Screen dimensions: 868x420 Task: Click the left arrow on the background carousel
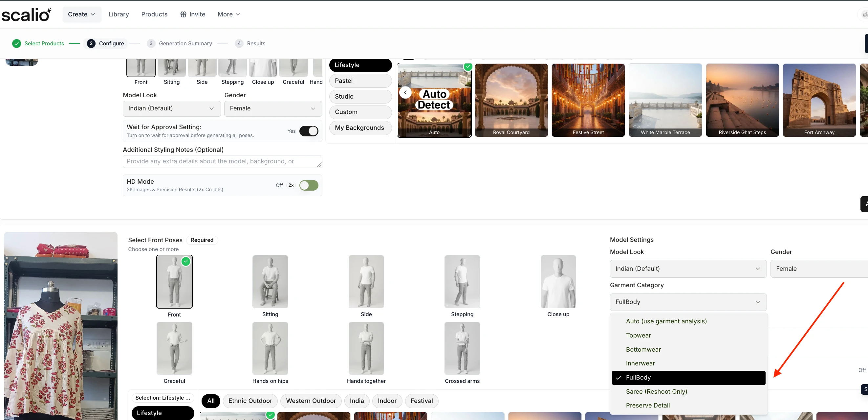coord(405,92)
